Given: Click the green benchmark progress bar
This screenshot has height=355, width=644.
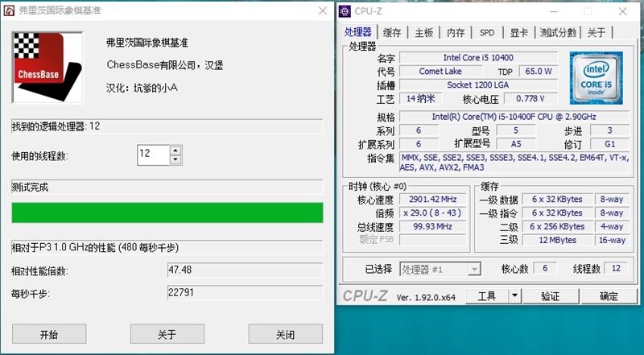Looking at the screenshot, I should (x=167, y=213).
